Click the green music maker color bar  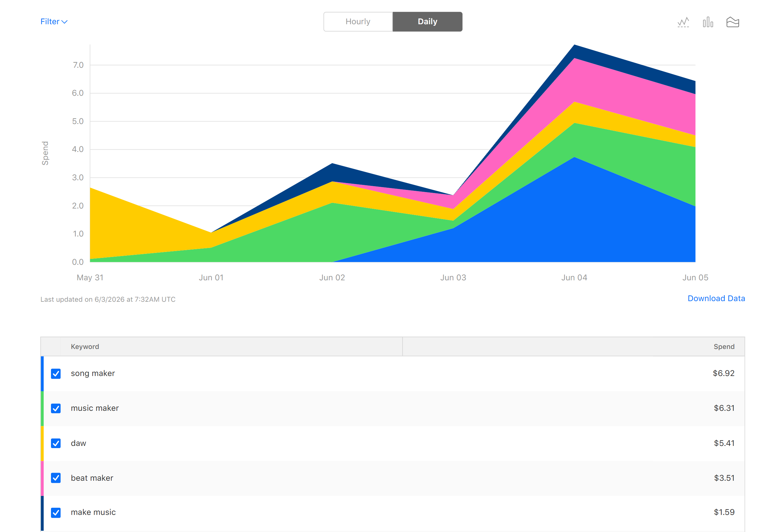pos(42,409)
